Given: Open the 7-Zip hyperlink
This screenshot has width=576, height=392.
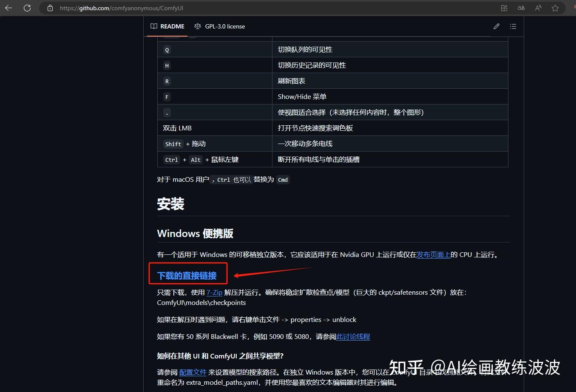Looking at the screenshot, I should tap(214, 292).
